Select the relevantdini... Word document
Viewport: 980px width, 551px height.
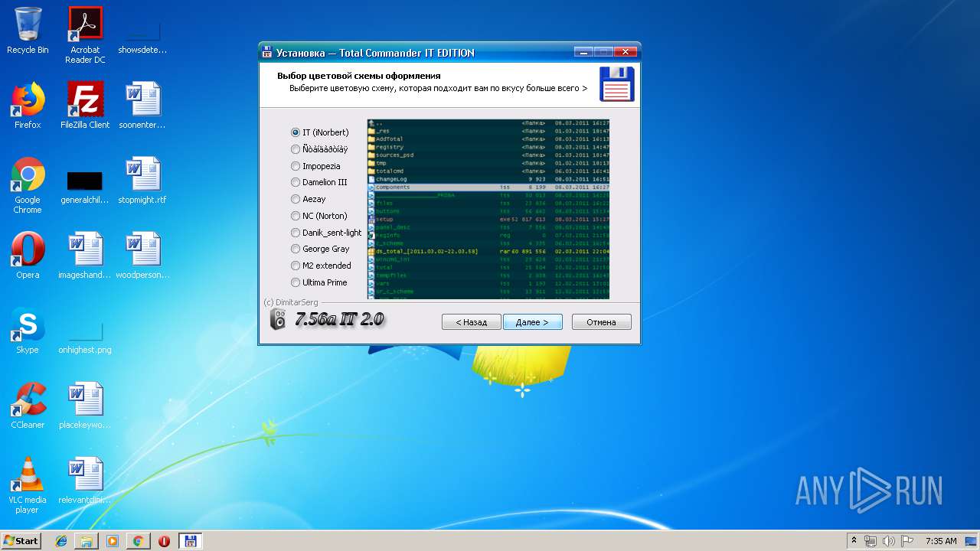[85, 481]
